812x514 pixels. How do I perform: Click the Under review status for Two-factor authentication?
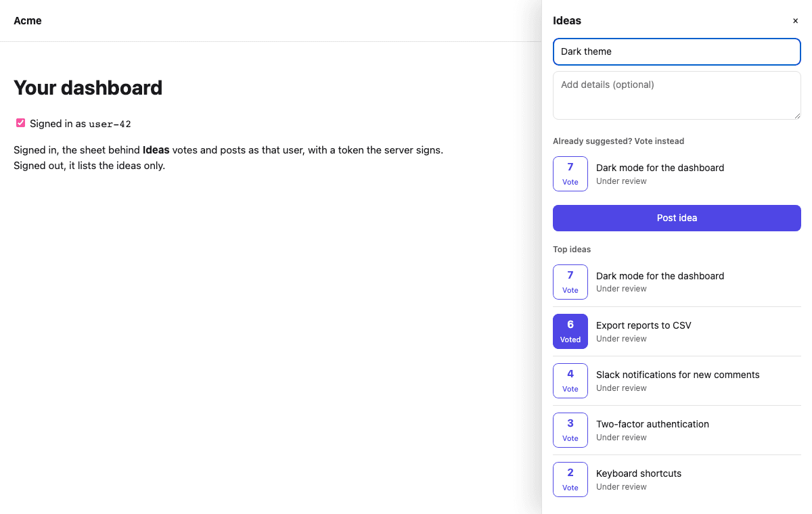click(x=621, y=438)
